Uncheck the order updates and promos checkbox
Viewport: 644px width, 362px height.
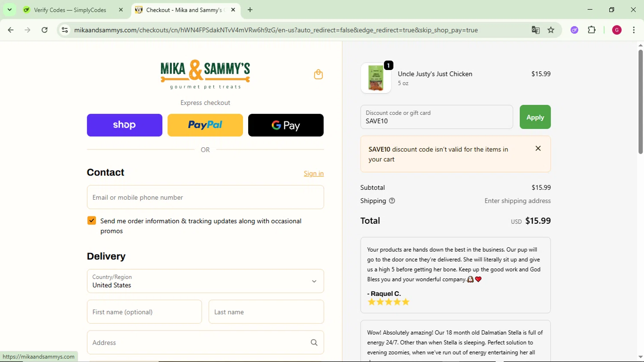[x=91, y=221]
